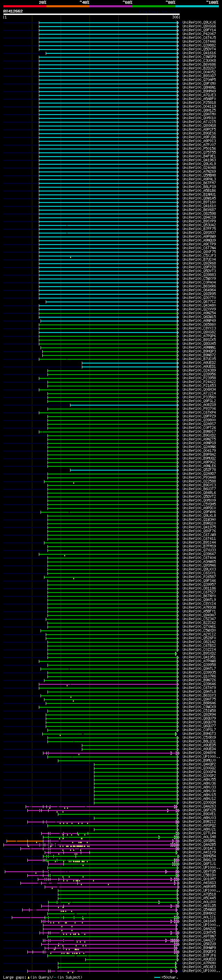The height and width of the screenshot is (980, 222).
Task: Click the hit label UniRef100_O04052
Action: pyautogui.click(x=199, y=72)
